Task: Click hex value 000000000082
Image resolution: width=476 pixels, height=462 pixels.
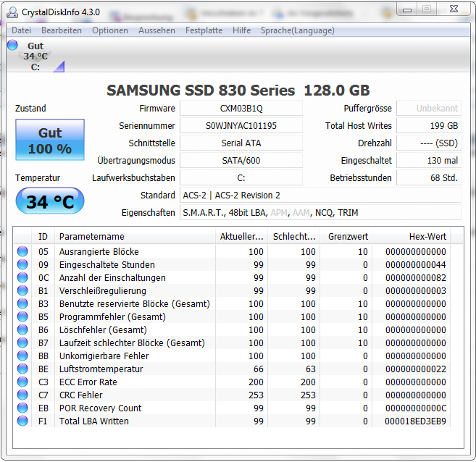Action: point(416,277)
